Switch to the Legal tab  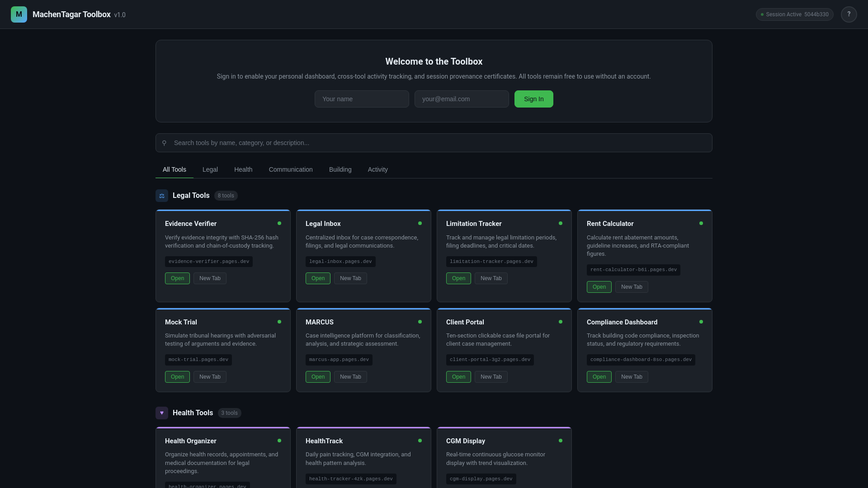coord(210,169)
